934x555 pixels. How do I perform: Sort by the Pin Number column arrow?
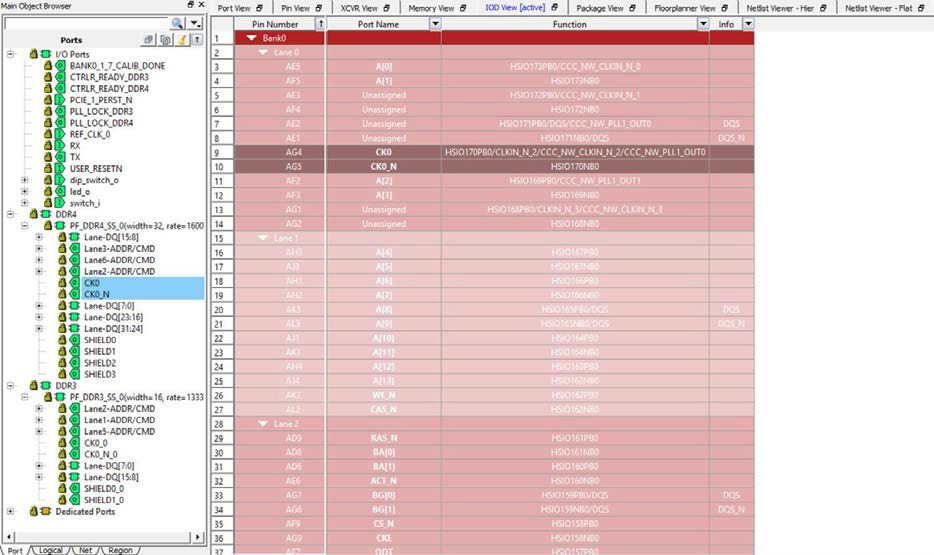320,24
